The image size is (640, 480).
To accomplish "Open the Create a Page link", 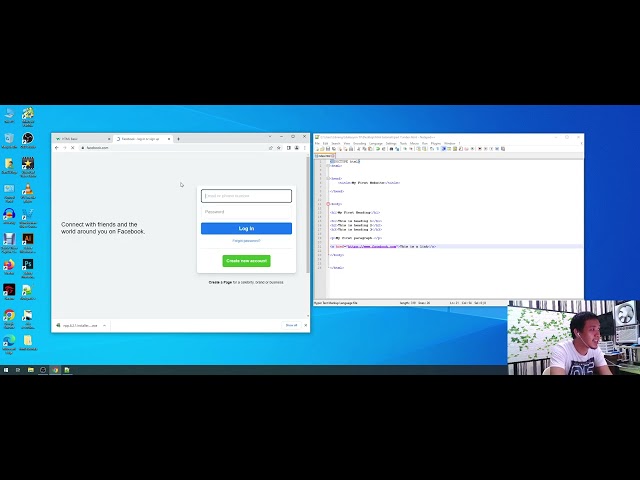I will coord(220,282).
